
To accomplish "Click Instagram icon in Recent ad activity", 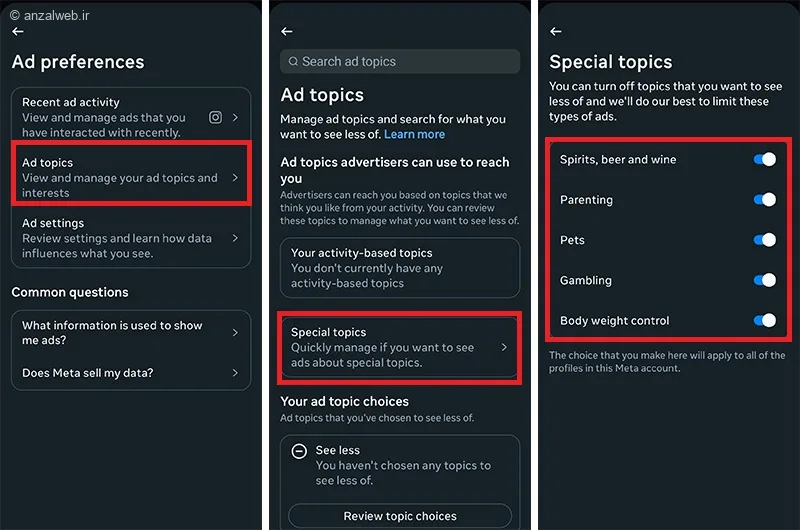I will pyautogui.click(x=215, y=117).
